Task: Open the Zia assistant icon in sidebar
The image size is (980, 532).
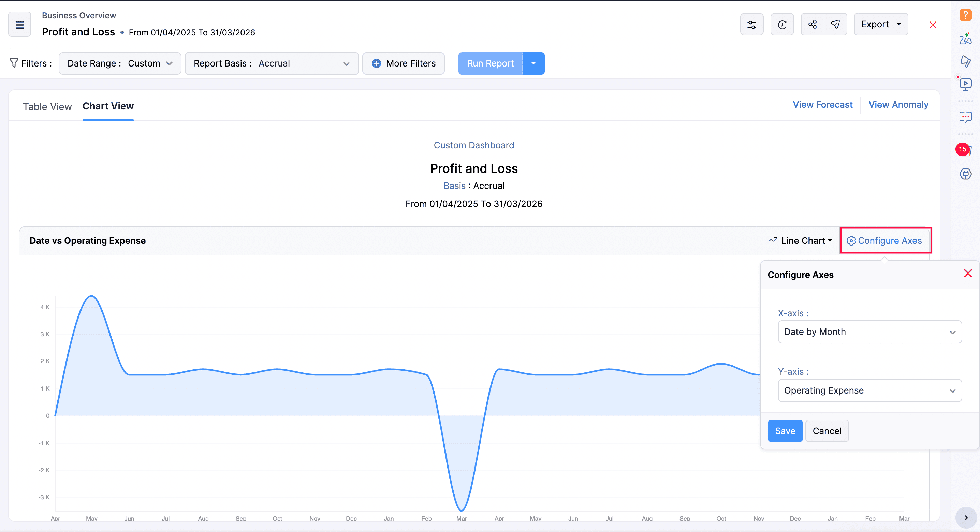Action: (x=966, y=39)
